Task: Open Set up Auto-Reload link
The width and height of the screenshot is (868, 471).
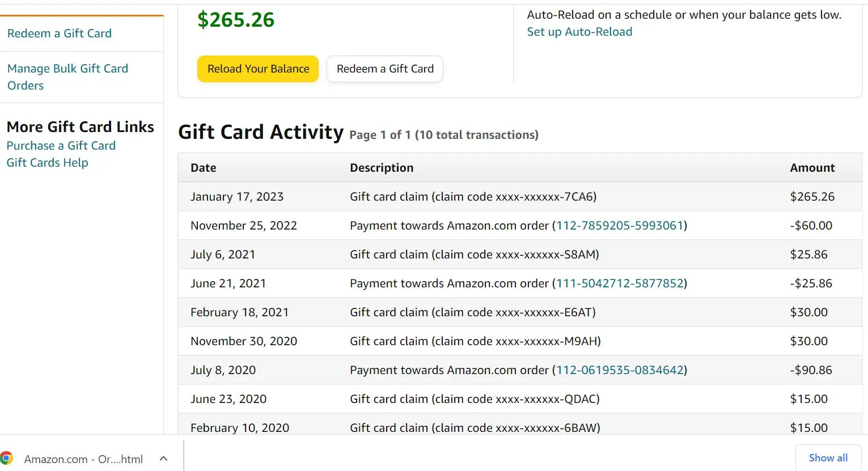Action: tap(579, 32)
